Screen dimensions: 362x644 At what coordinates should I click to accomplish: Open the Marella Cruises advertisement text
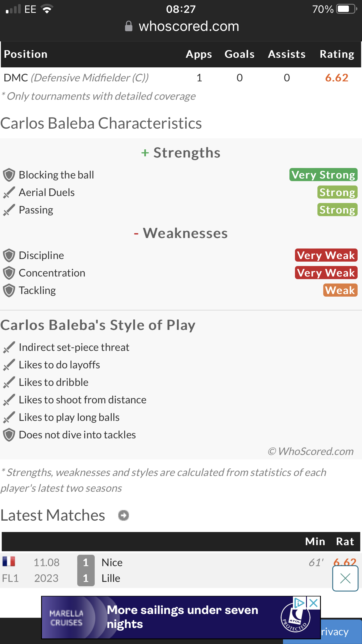(x=182, y=617)
